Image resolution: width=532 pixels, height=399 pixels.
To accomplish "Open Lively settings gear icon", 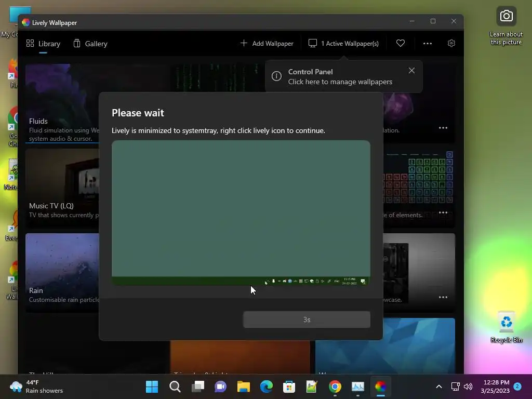I will tap(451, 44).
